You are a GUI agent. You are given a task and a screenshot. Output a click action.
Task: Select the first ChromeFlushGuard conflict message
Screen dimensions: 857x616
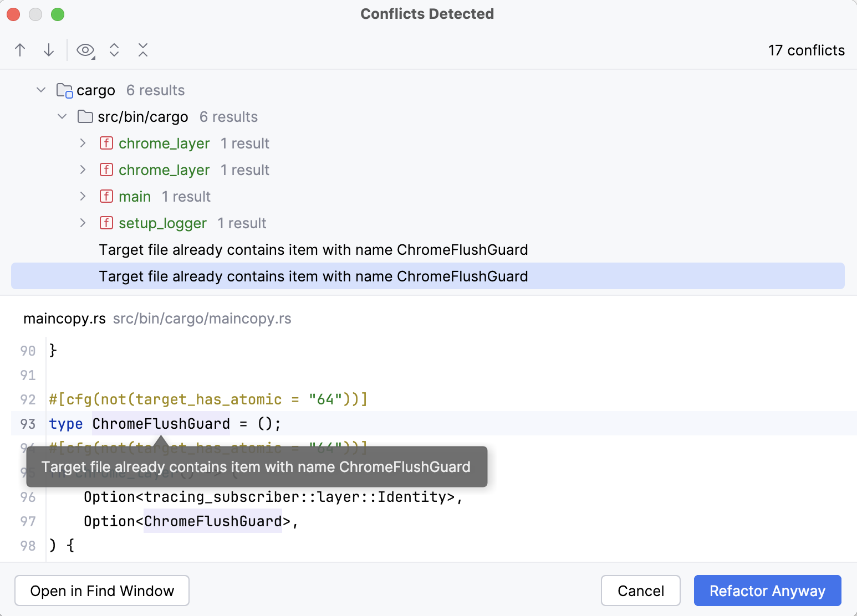coord(313,249)
